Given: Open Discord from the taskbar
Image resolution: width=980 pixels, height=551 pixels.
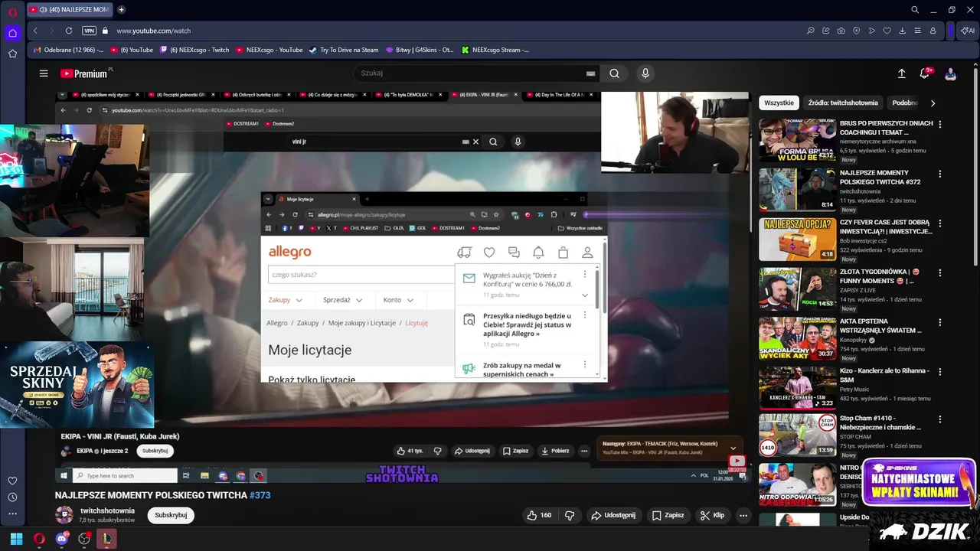Looking at the screenshot, I should (x=62, y=539).
